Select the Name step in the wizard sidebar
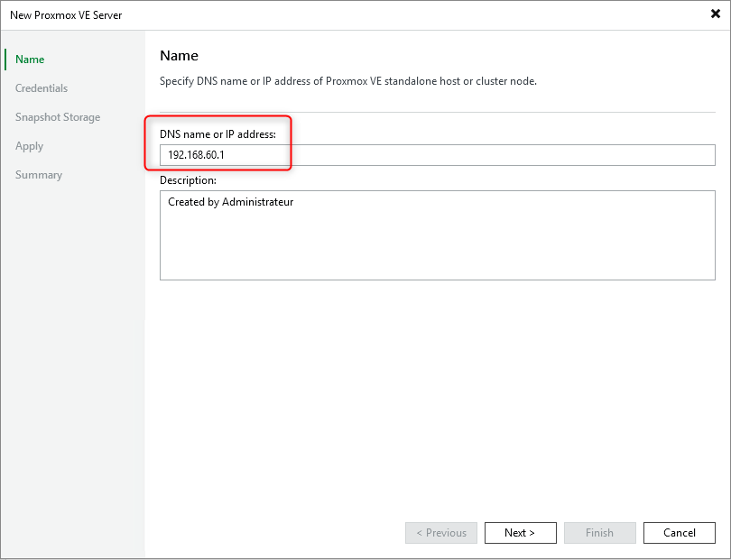Viewport: 731px width, 560px height. click(29, 59)
